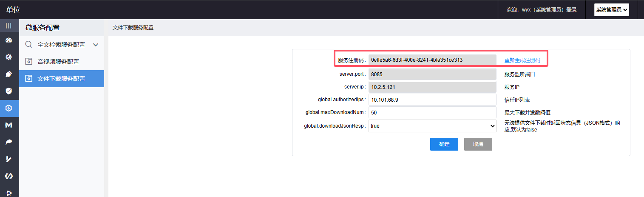Select 文件下载服务配置 menu item
Screen dimensions: 644x197
[61, 79]
